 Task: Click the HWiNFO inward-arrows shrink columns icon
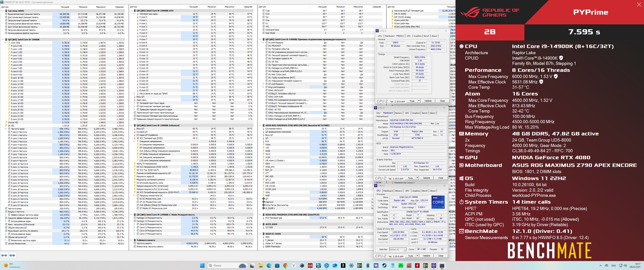12,255
